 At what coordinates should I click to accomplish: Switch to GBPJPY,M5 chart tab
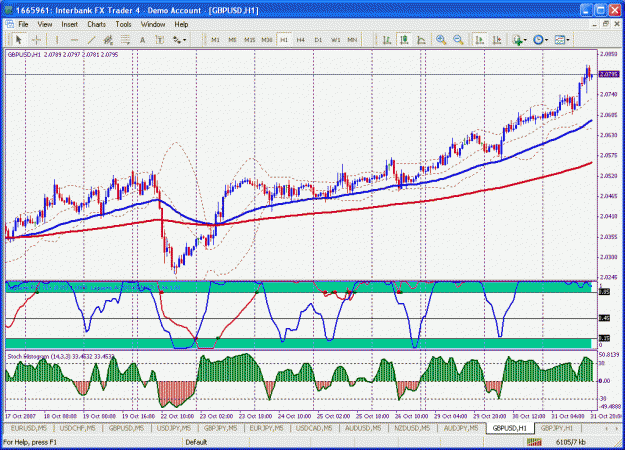220,428
